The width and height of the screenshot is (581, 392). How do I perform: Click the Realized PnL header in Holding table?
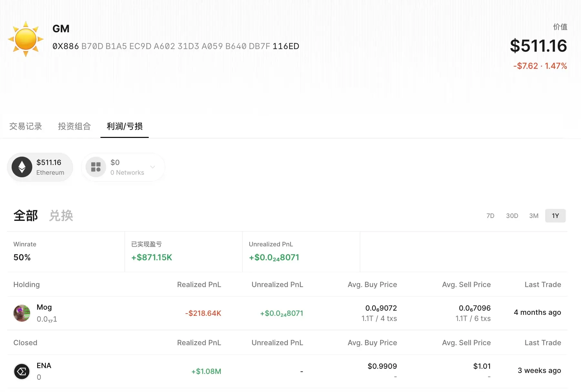pos(199,284)
